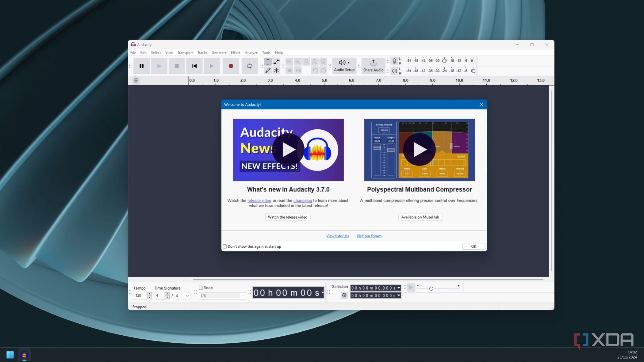Click the Undo arrow icon

click(315, 70)
